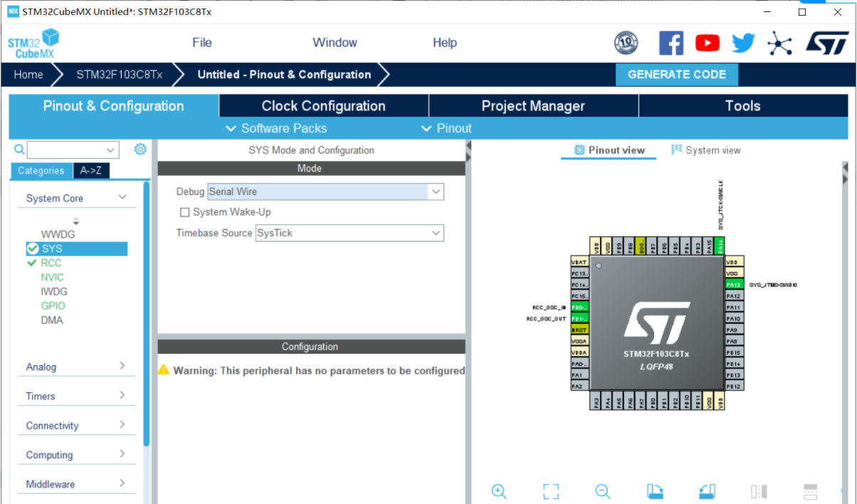This screenshot has height=504, width=857.
Task: Open the Window menu
Action: (x=335, y=43)
